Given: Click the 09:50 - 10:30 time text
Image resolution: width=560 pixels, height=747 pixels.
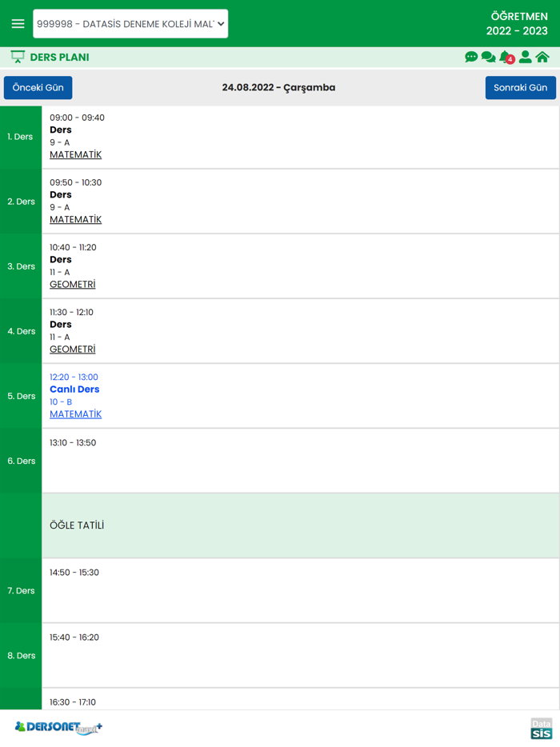Looking at the screenshot, I should 76,182.
